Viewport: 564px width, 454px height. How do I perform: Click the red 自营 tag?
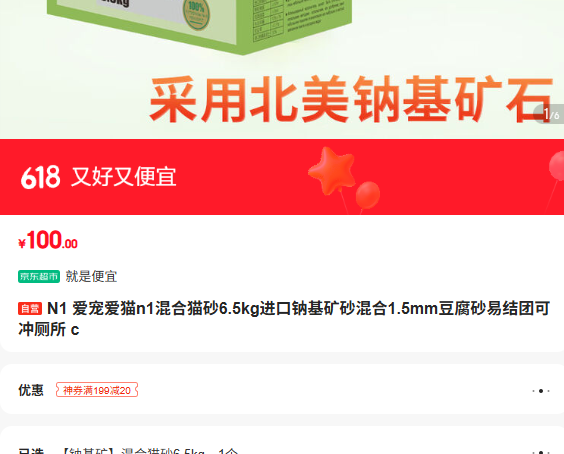pos(30,309)
